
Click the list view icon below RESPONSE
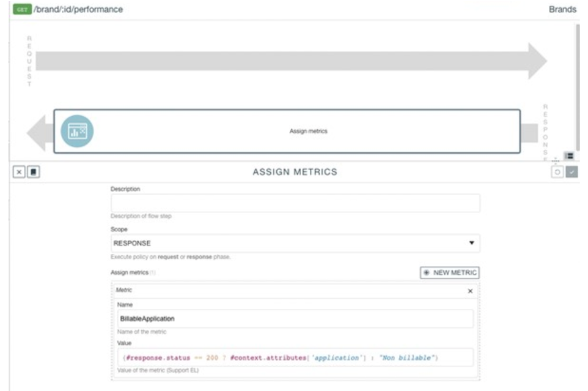[569, 157]
